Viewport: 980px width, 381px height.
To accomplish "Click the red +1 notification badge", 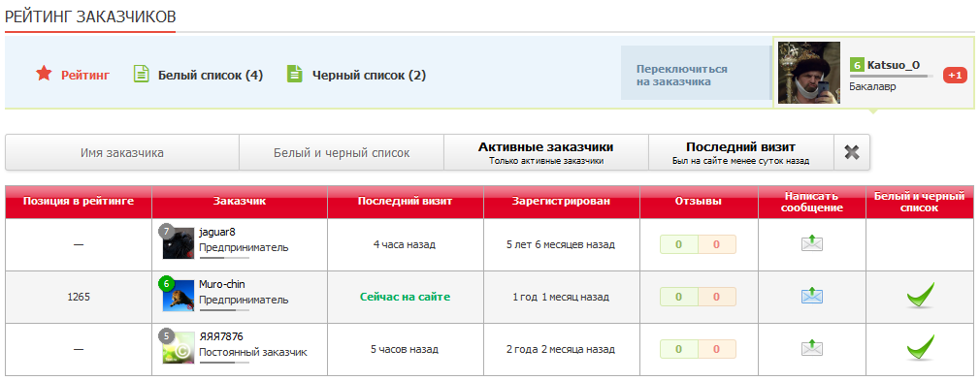I will 955,75.
